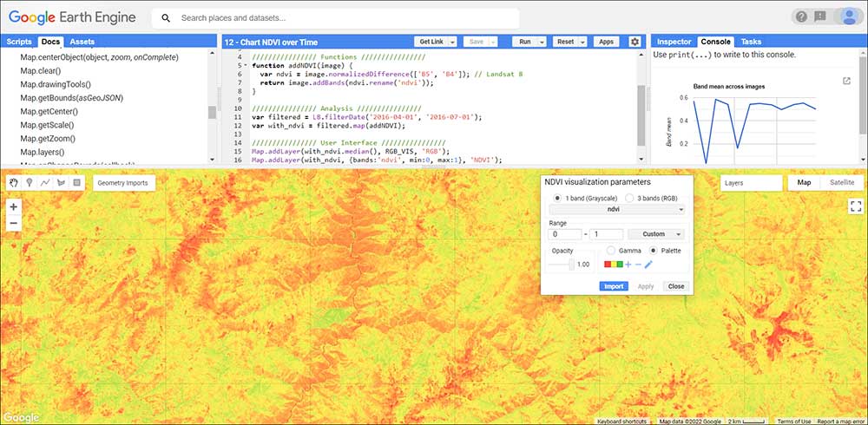868x425 pixels.
Task: Close the NDVI visualization parameters dialog
Action: 676,286
